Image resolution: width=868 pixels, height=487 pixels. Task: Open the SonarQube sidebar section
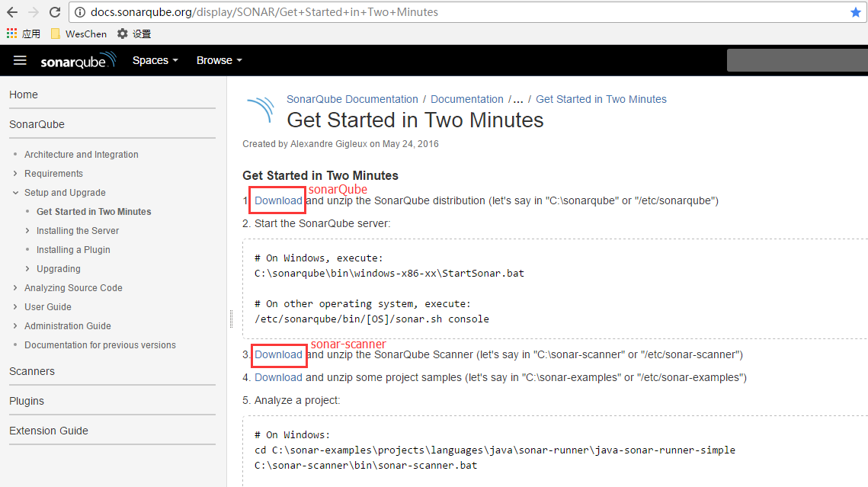click(x=37, y=124)
